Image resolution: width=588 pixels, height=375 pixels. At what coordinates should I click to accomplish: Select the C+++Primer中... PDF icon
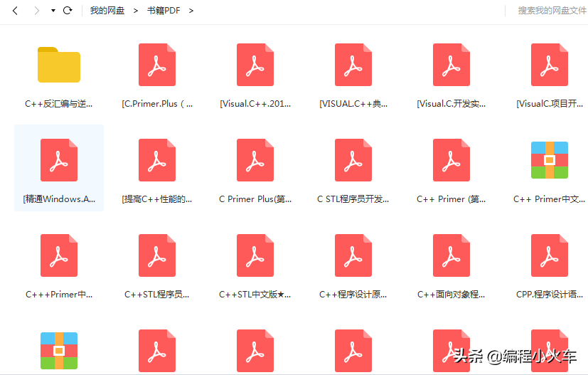(59, 255)
